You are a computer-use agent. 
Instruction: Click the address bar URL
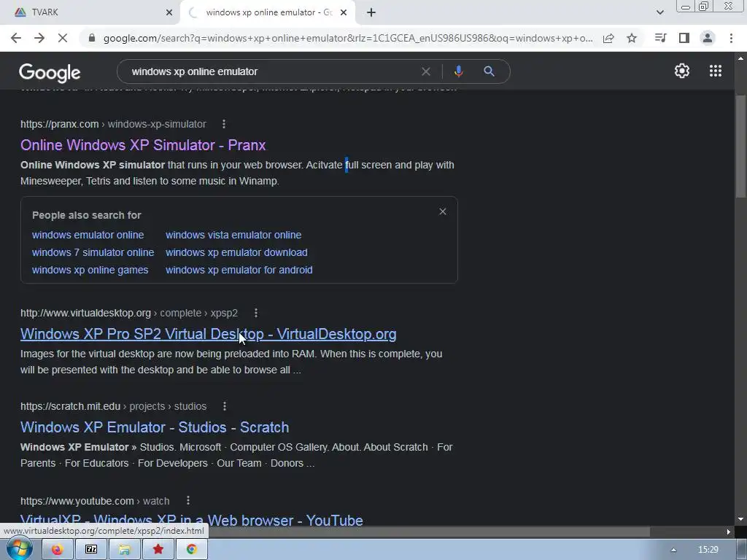(x=348, y=38)
